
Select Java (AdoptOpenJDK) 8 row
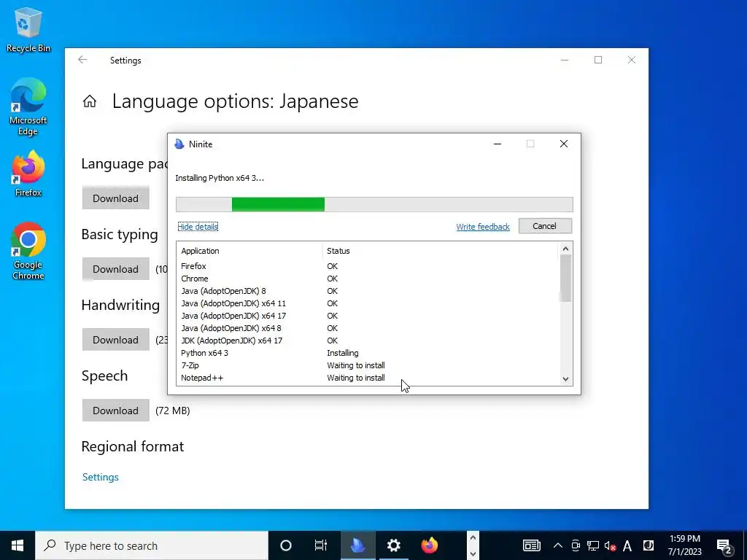[x=368, y=291]
